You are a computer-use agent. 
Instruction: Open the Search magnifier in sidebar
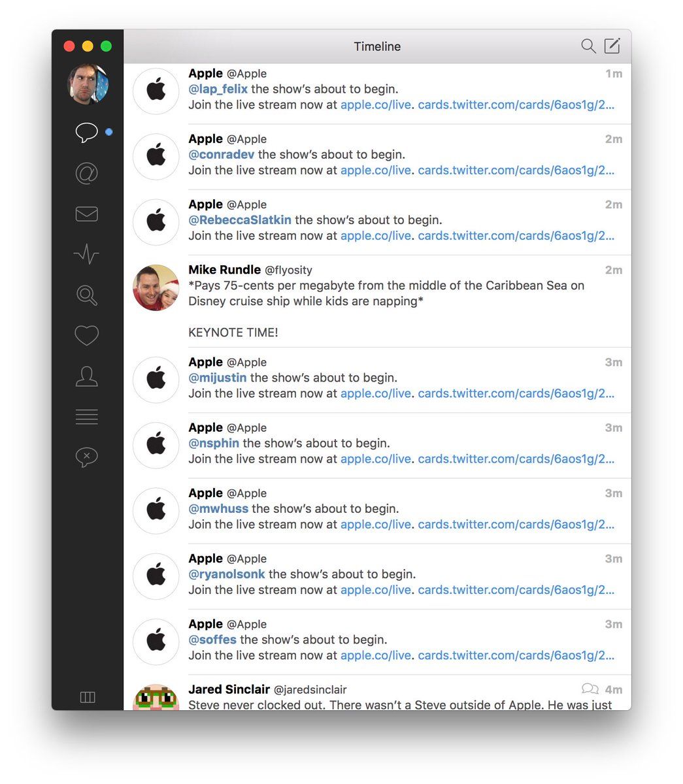pyautogui.click(x=86, y=295)
